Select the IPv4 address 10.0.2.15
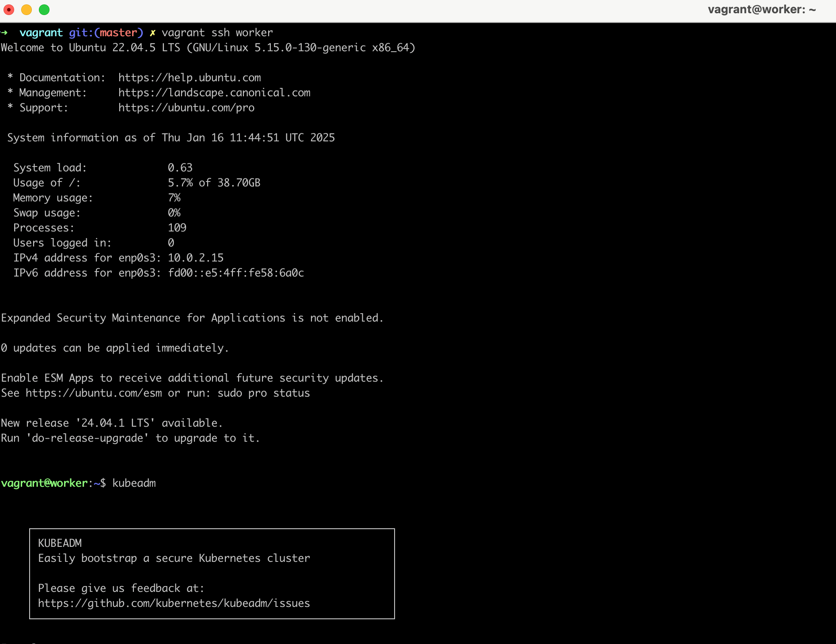The height and width of the screenshot is (644, 836). (196, 258)
